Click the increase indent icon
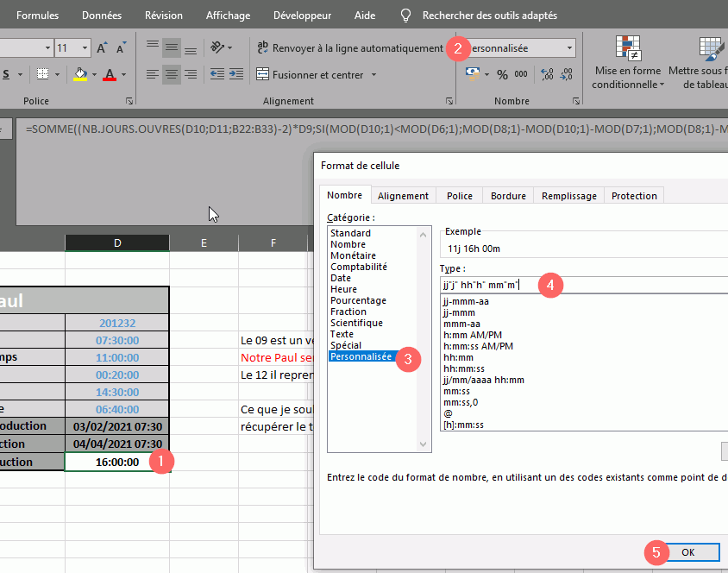This screenshot has height=573, width=728. pyautogui.click(x=237, y=75)
